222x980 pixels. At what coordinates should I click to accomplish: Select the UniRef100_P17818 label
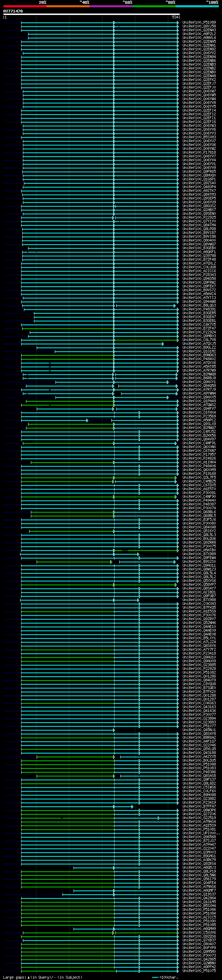tap(199, 153)
